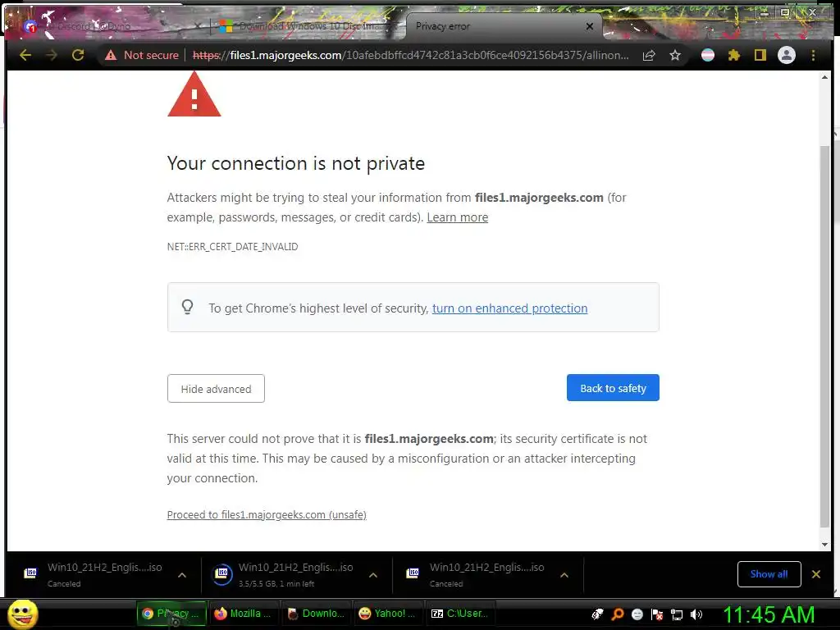Expand options for first canceled ISO download

pos(182,575)
